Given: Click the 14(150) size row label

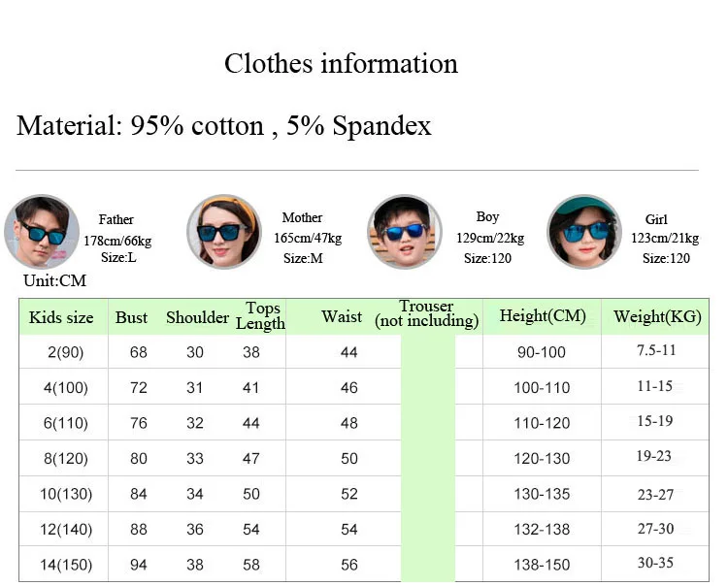Looking at the screenshot, I should click(x=65, y=565).
